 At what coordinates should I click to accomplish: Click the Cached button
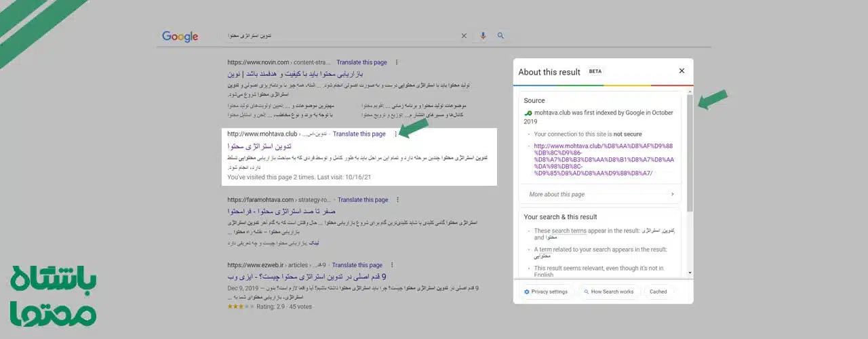tap(658, 292)
